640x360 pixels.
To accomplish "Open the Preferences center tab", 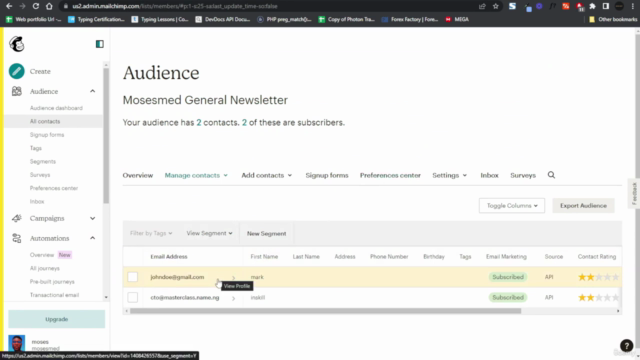I will pyautogui.click(x=390, y=175).
